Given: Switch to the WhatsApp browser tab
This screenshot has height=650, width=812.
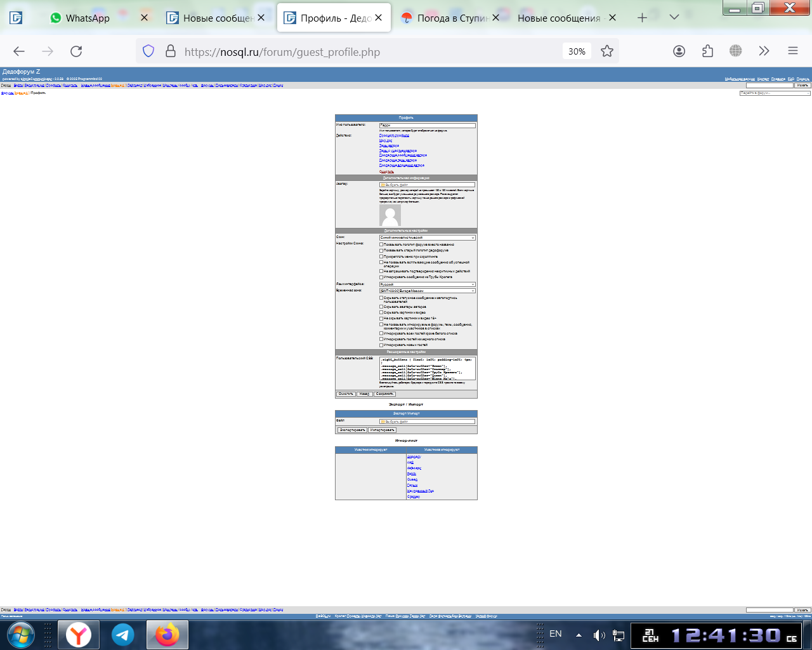Looking at the screenshot, I should (x=88, y=18).
